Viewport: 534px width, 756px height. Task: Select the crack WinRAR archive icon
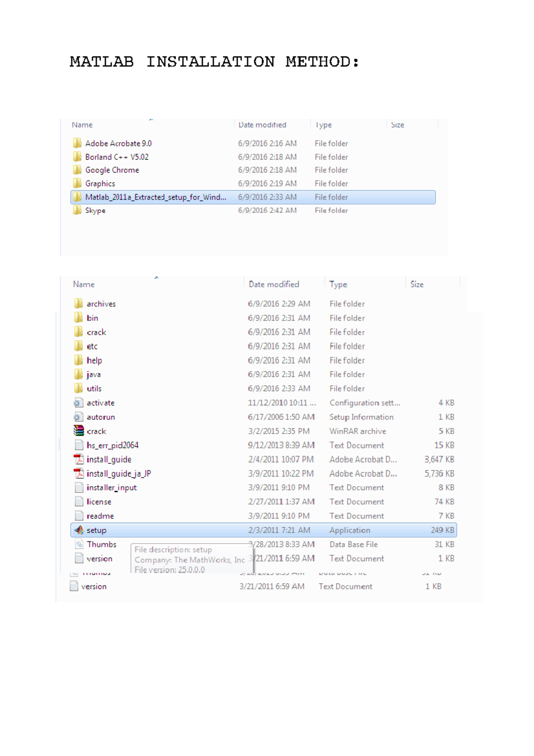(x=79, y=431)
